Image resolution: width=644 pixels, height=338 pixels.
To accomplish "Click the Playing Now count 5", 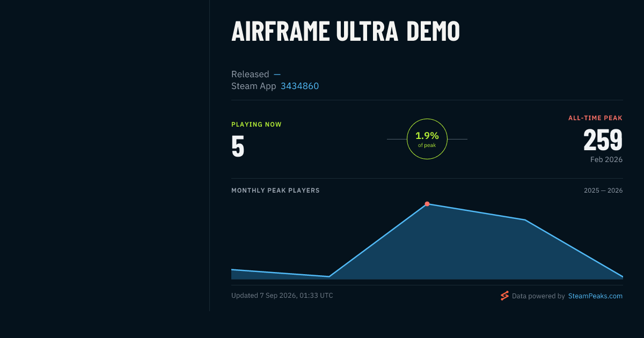I will 238,146.
